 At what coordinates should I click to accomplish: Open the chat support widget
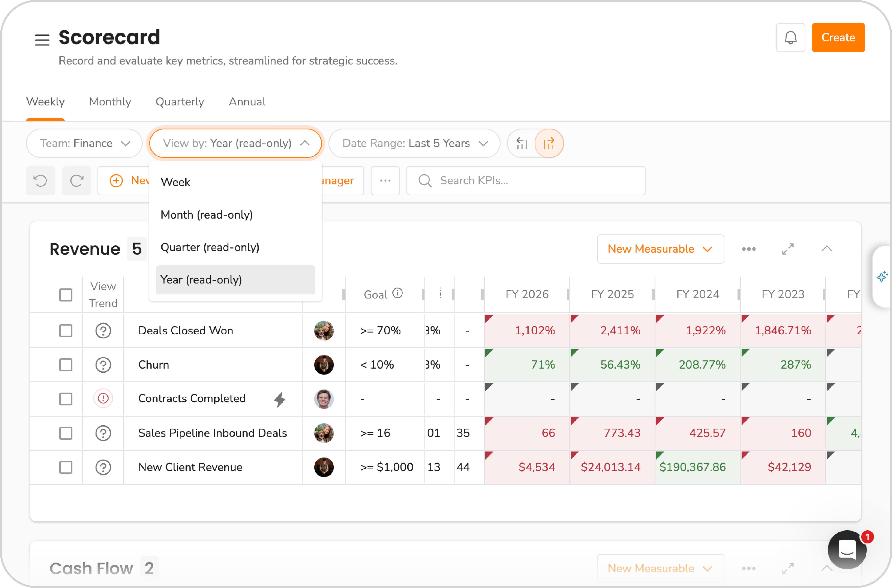847,549
